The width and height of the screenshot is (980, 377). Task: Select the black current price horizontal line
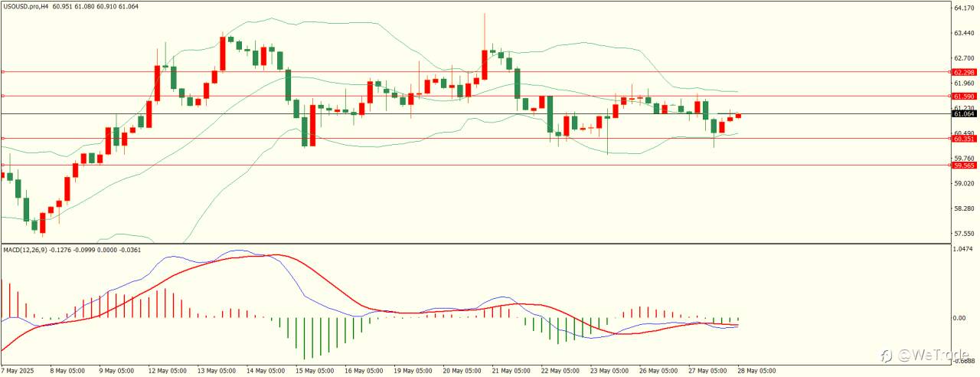coord(475,114)
